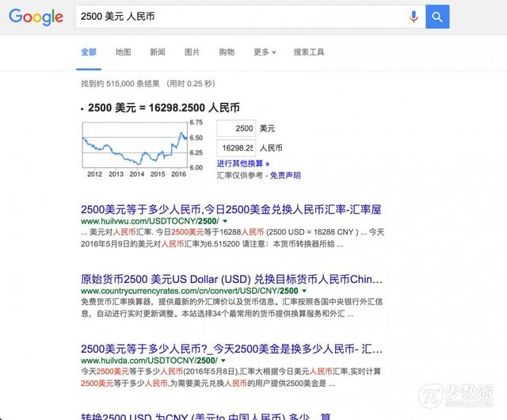Screen dimensions: 507x420
Task: Open the 汇率屋 2500美元等于多少人民币 result
Action: click(231, 209)
